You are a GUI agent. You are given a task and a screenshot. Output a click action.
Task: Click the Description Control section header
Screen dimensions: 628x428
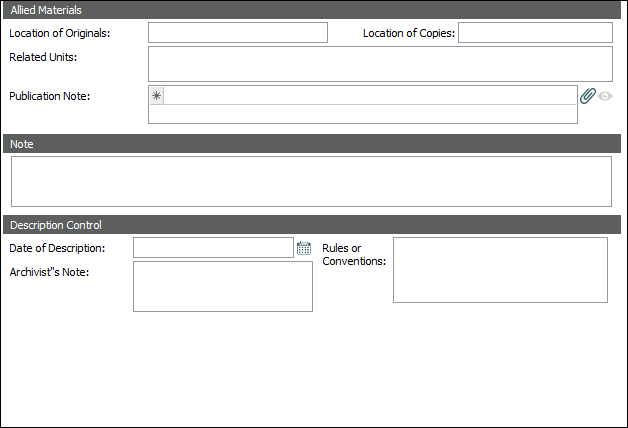click(x=55, y=225)
